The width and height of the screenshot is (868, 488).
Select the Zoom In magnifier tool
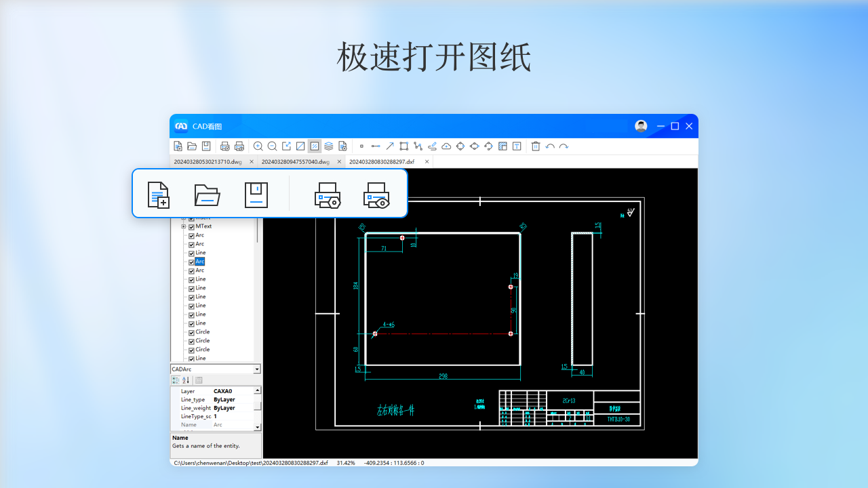[x=258, y=146]
